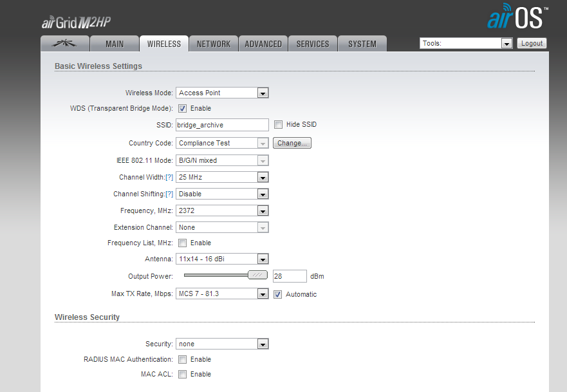Image resolution: width=567 pixels, height=392 pixels.
Task: Open the Tools dropdown
Action: (466, 43)
